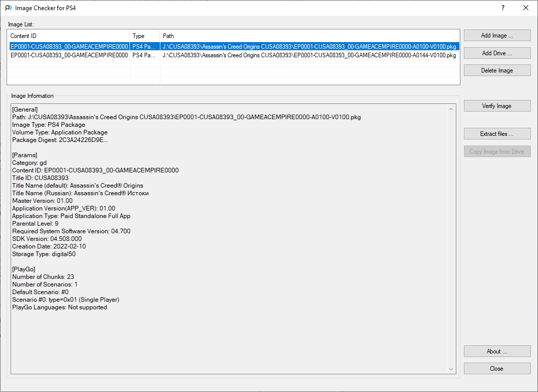
Task: Click the PlayGo Languages: Not supported line
Action: pos(59,307)
